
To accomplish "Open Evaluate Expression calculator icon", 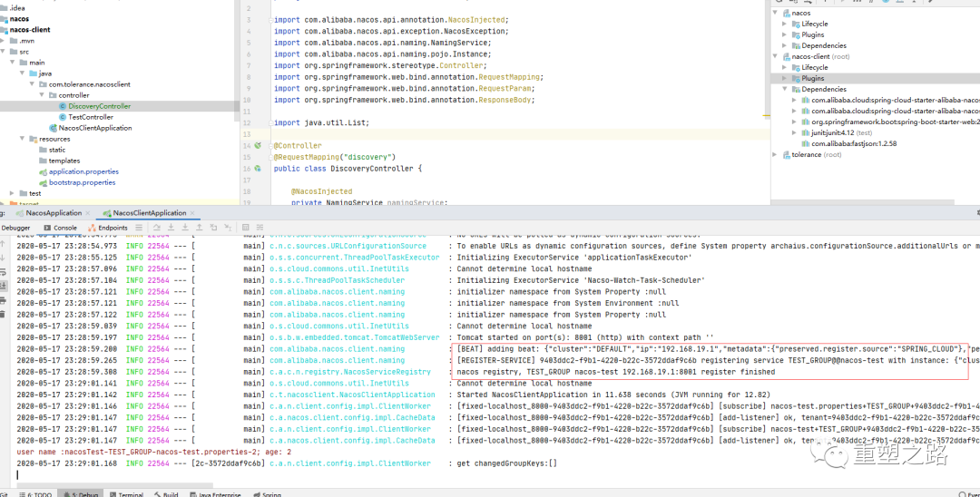I will click(246, 228).
